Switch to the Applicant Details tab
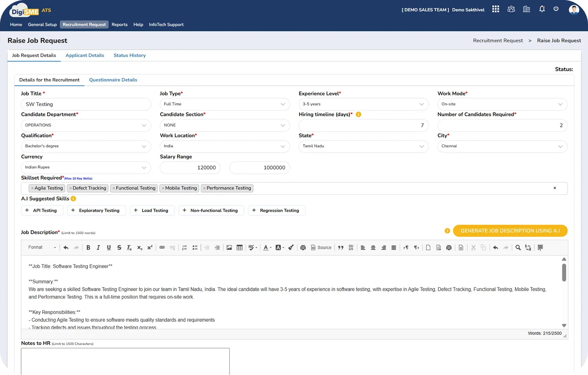 (x=85, y=55)
